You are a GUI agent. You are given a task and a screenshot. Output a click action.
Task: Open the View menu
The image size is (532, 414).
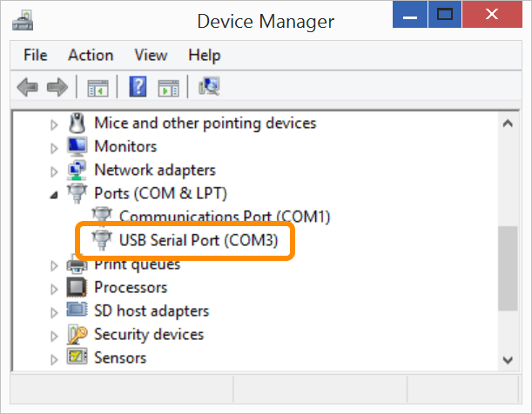tap(151, 55)
